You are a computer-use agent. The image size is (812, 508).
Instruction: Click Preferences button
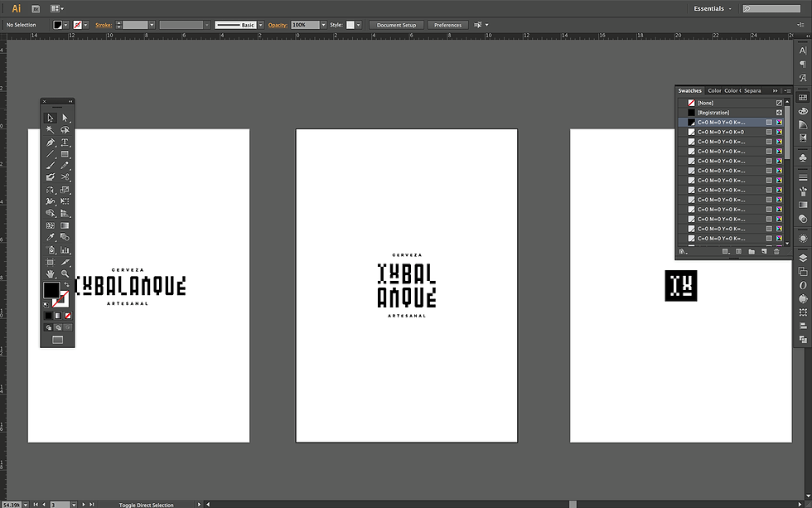coord(448,25)
